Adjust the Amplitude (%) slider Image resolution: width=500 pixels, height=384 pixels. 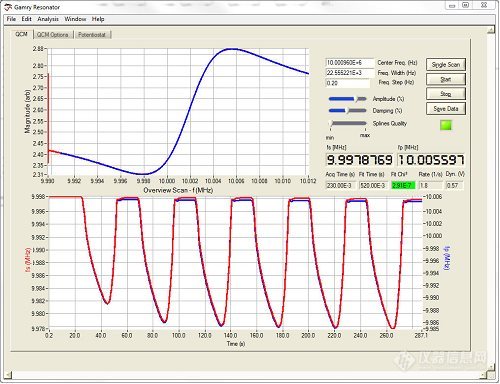coord(348,99)
